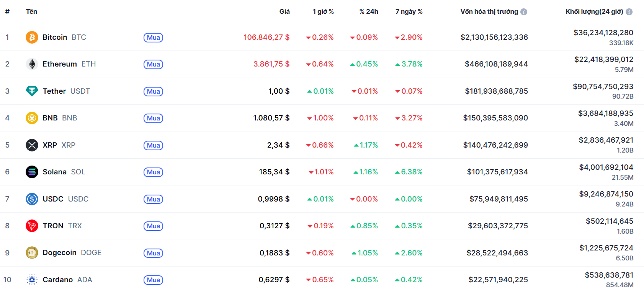Image resolution: width=644 pixels, height=291 pixels.
Task: Click Mua button for USDC
Action: click(153, 199)
